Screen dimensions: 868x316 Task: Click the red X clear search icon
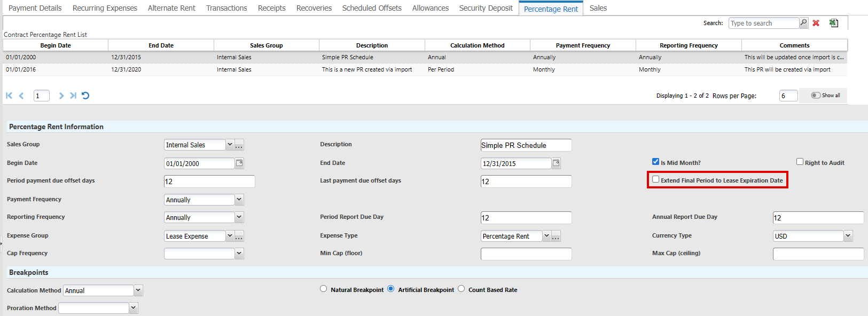tap(816, 23)
